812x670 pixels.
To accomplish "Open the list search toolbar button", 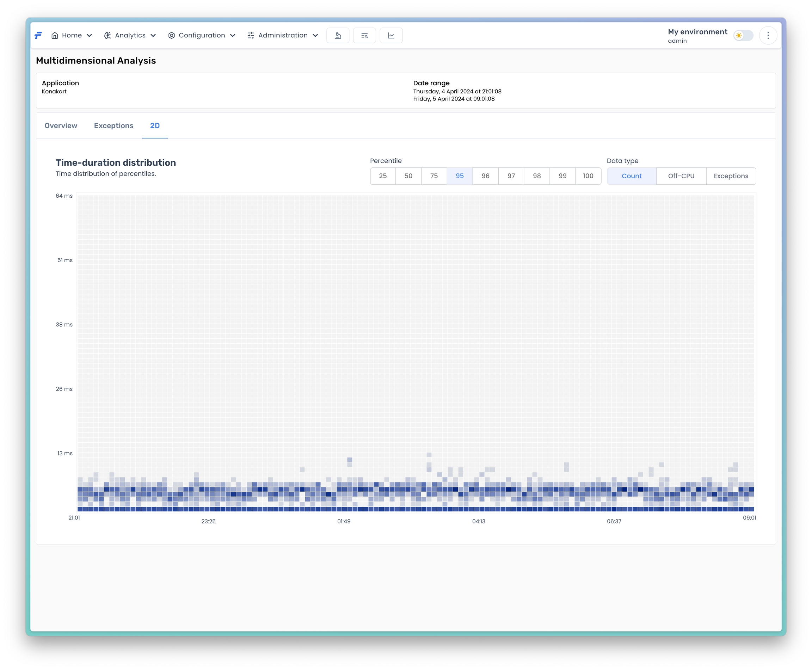I will [364, 36].
